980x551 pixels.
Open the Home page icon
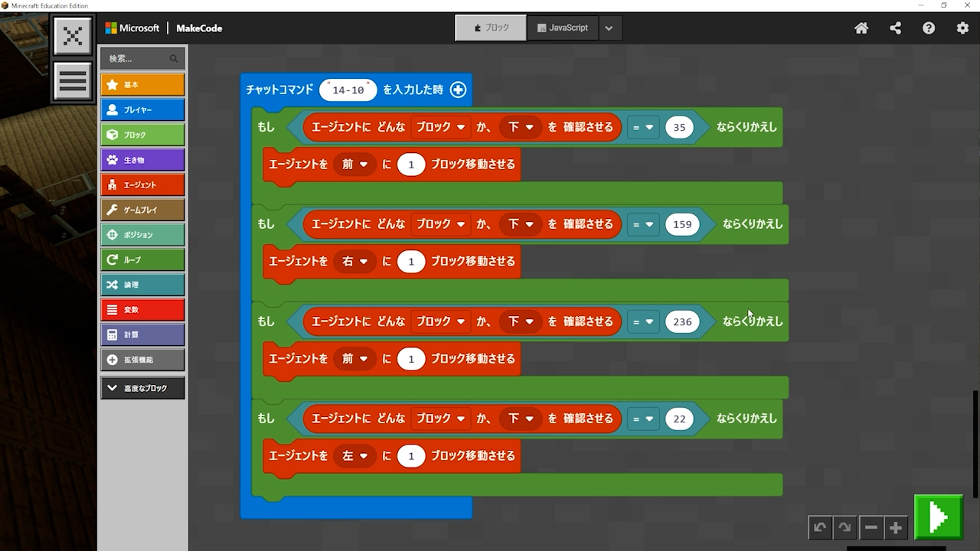pyautogui.click(x=861, y=28)
